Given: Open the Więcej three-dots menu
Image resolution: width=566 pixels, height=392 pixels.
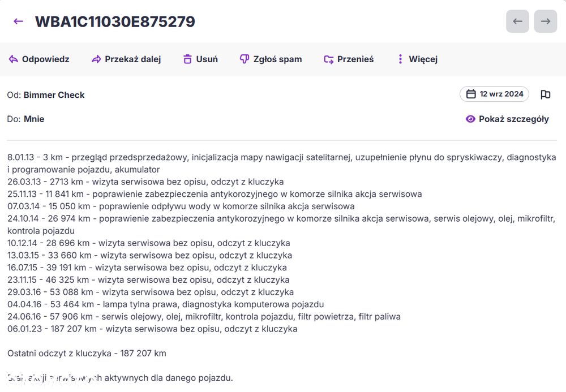Looking at the screenshot, I should pyautogui.click(x=400, y=59).
